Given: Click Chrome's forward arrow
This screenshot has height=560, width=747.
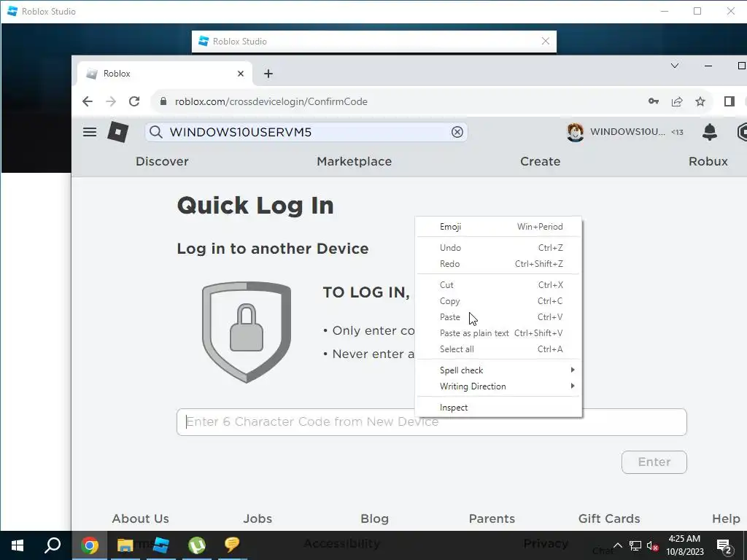Looking at the screenshot, I should point(111,101).
